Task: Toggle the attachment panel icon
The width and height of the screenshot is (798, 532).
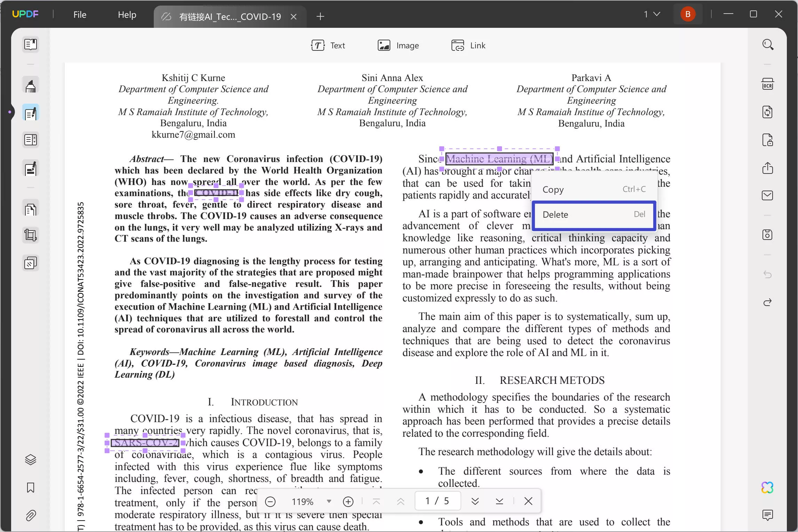Action: click(x=30, y=516)
